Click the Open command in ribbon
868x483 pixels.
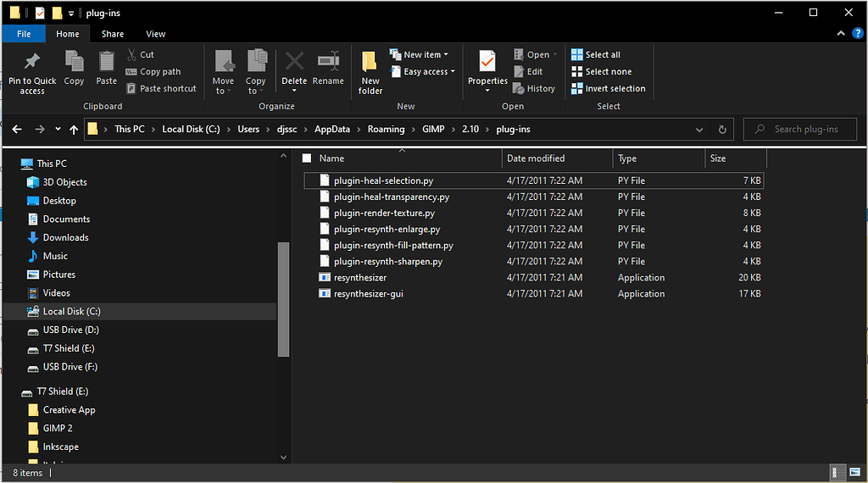[535, 54]
